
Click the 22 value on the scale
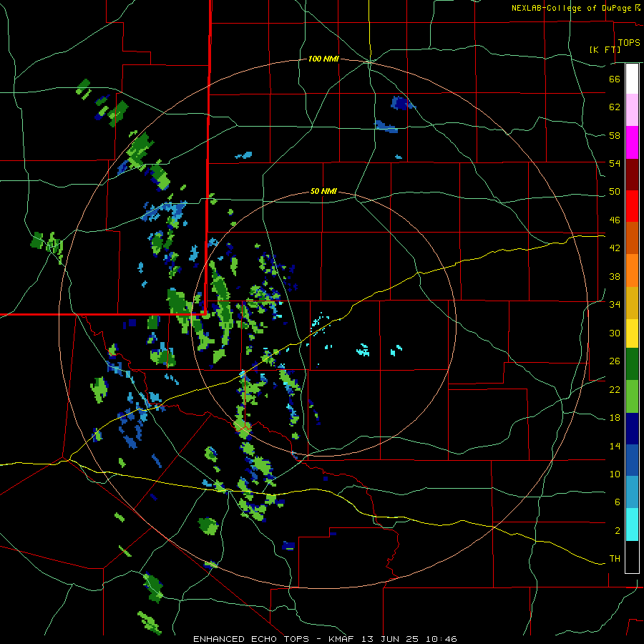[615, 389]
